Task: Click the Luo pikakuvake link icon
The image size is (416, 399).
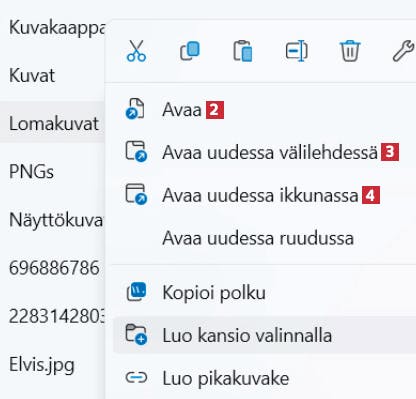Action: tap(136, 378)
